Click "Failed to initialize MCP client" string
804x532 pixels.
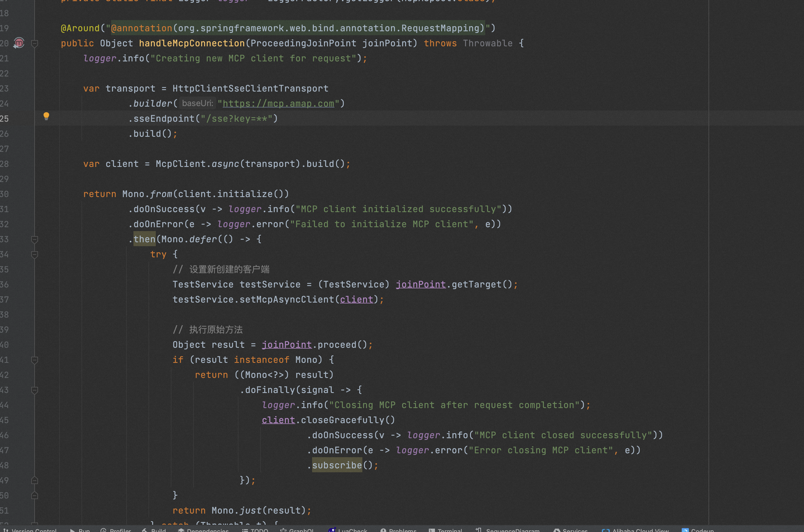tap(382, 224)
